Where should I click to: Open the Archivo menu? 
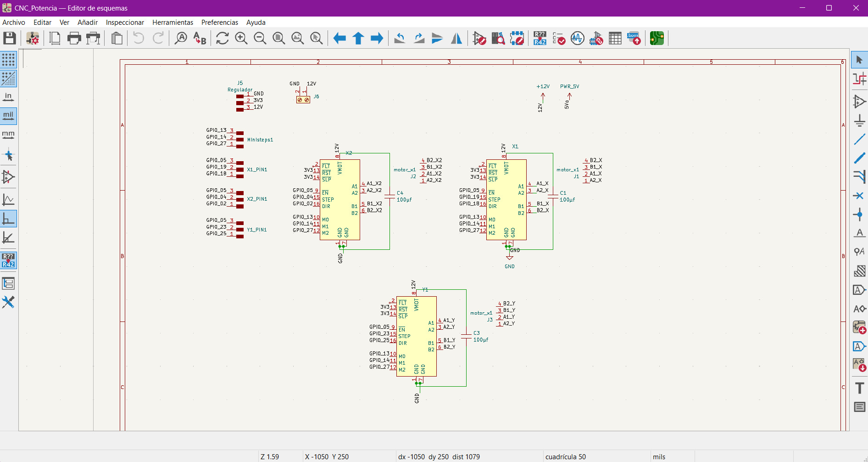click(14, 22)
